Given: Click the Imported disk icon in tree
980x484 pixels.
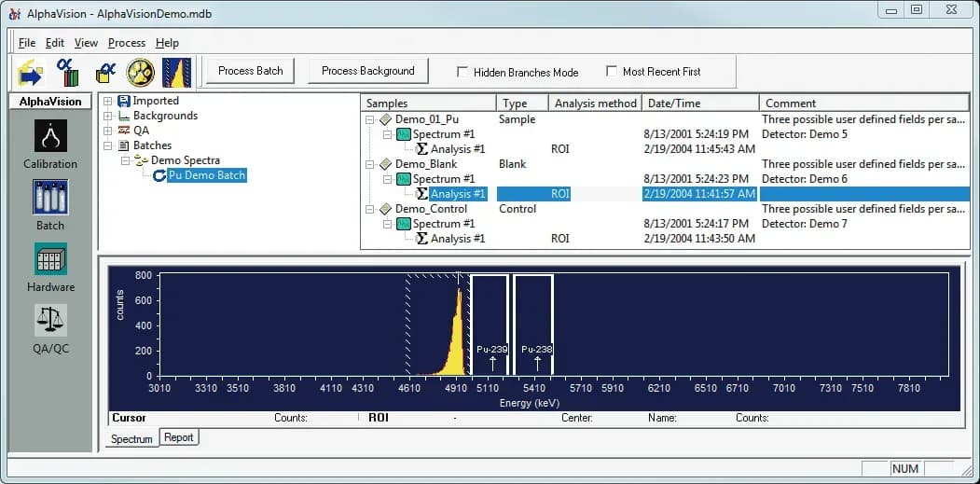Looking at the screenshot, I should click(x=124, y=101).
